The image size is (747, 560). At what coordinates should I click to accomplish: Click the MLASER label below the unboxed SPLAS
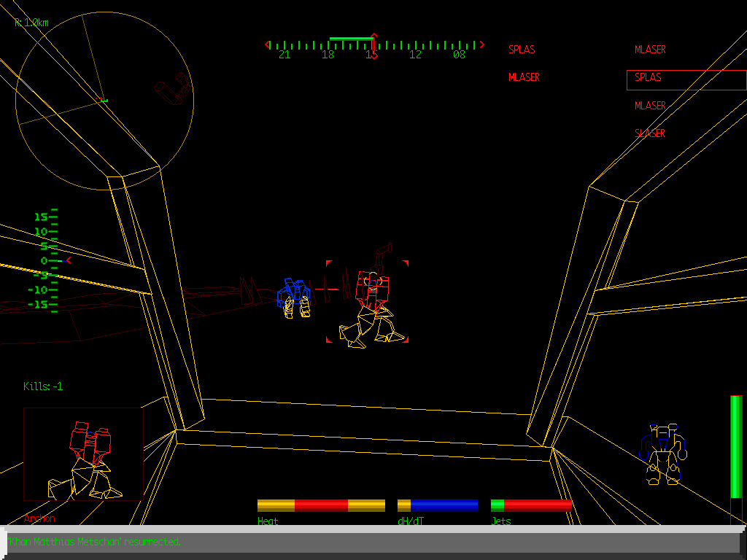(x=524, y=77)
